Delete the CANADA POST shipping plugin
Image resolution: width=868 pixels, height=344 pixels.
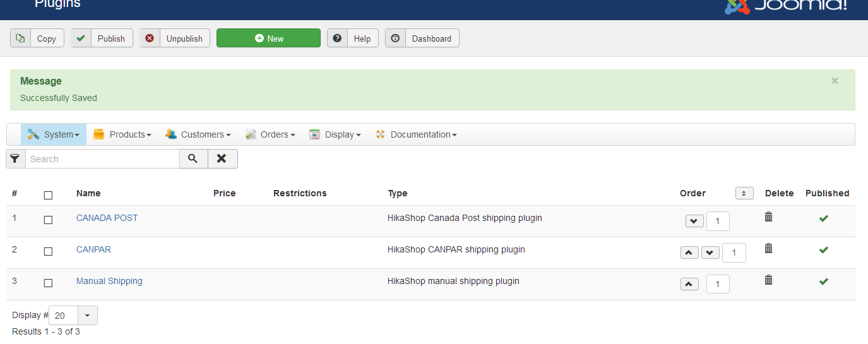[768, 217]
